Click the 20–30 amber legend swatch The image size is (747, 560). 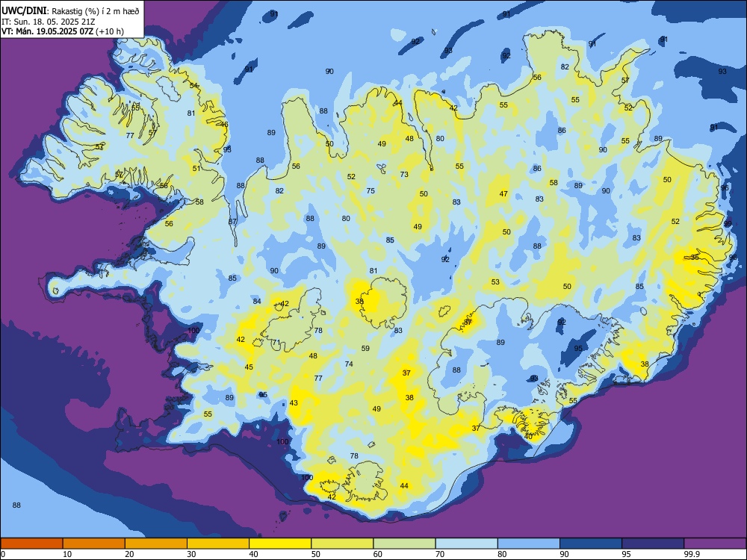coord(156,544)
